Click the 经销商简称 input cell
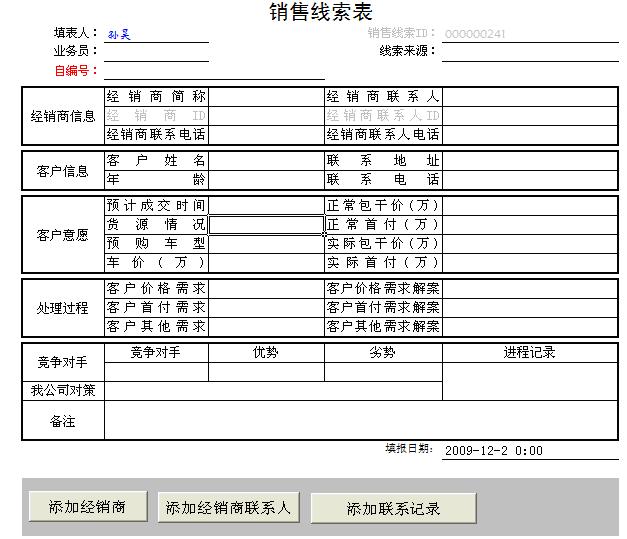Screen dimensions: 627x539 click(265, 97)
